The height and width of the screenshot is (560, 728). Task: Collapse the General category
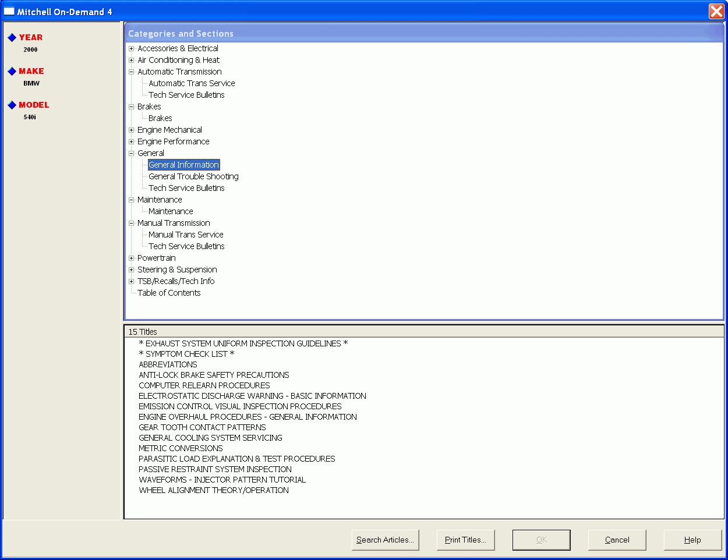pyautogui.click(x=132, y=154)
